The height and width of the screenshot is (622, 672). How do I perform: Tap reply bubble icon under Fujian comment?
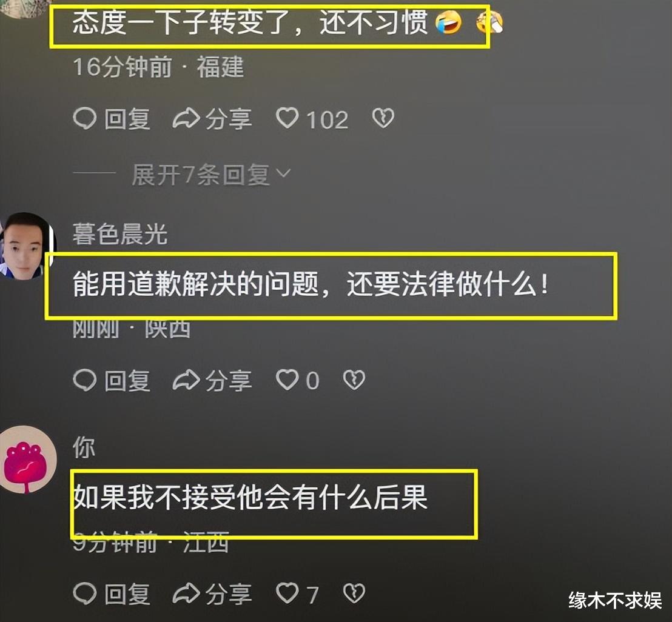pos(85,118)
